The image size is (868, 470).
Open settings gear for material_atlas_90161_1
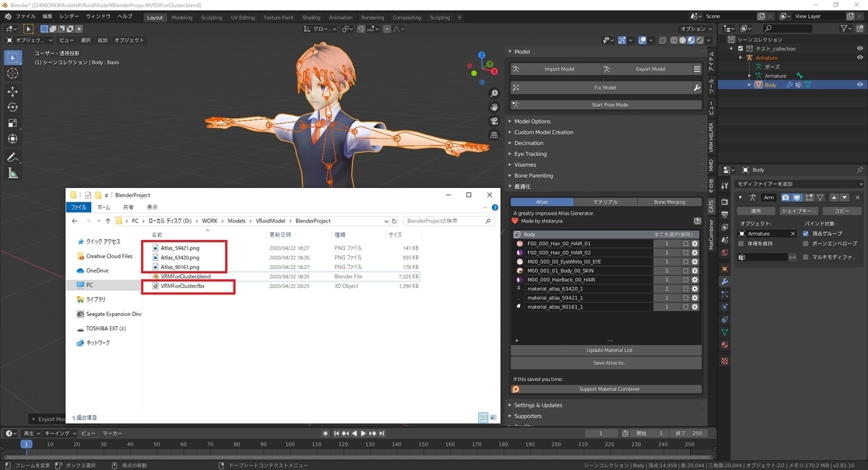(694, 307)
